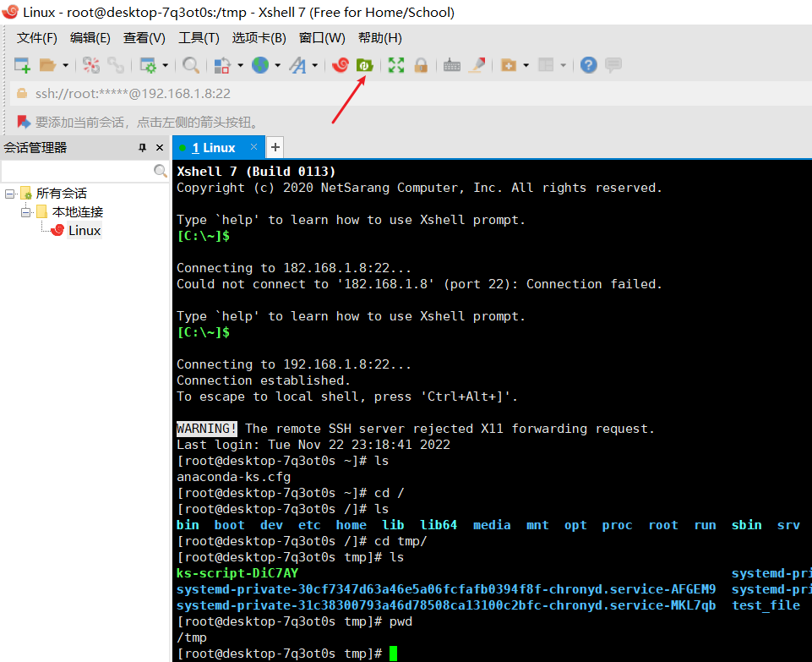The width and height of the screenshot is (812, 662).
Task: Expand the font dropdown arrow
Action: (x=314, y=65)
